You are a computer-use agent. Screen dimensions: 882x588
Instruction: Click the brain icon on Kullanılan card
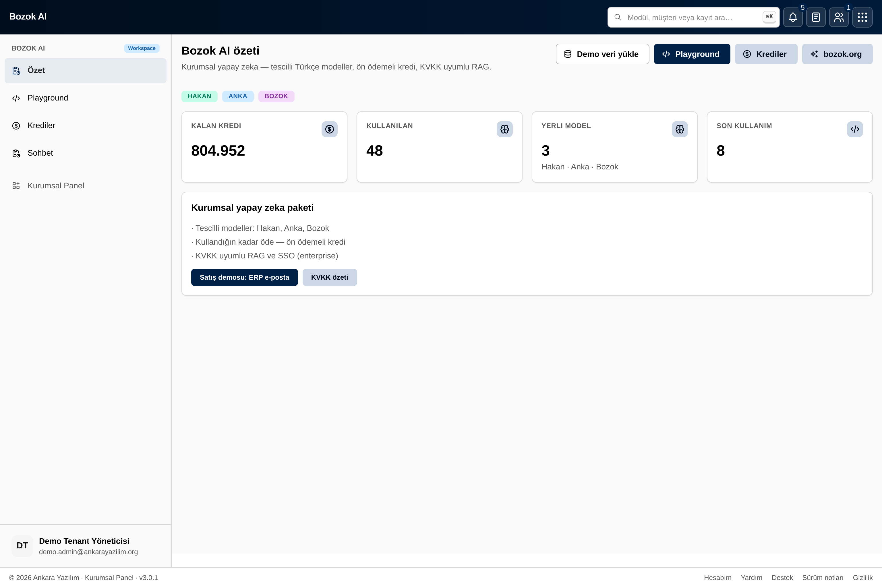[x=505, y=129]
